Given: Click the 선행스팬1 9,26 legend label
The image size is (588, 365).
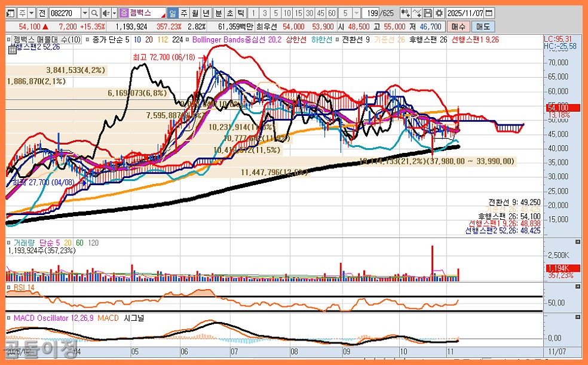Looking at the screenshot, I should click(x=475, y=39).
